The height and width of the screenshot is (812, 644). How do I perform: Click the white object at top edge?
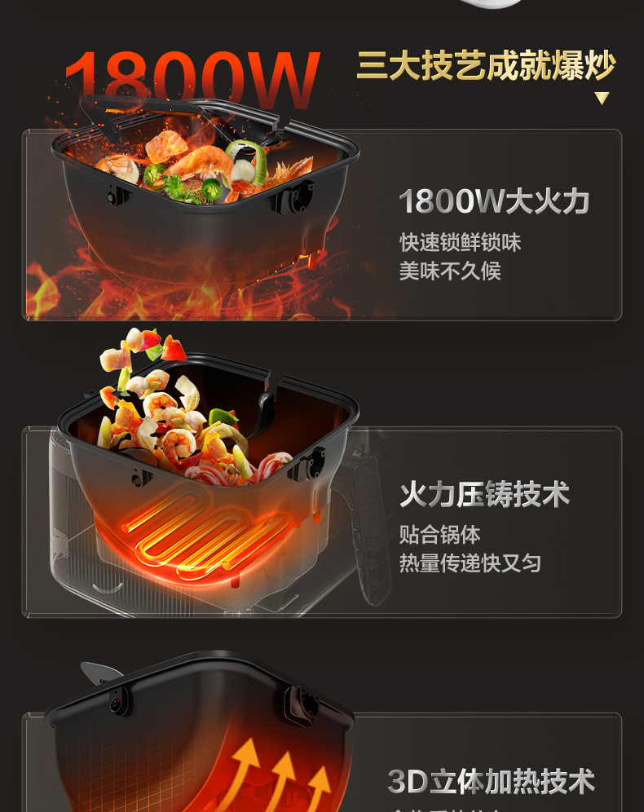coord(492,3)
